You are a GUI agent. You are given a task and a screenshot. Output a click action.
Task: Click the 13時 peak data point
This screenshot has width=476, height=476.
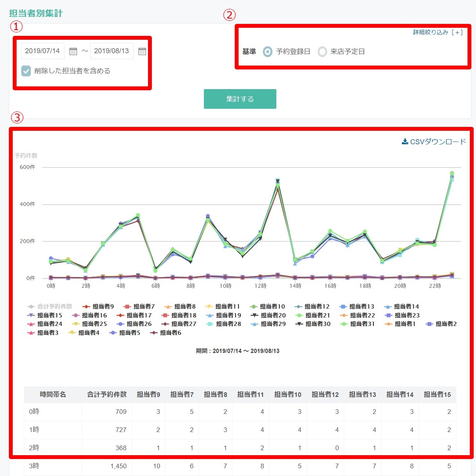(278, 181)
